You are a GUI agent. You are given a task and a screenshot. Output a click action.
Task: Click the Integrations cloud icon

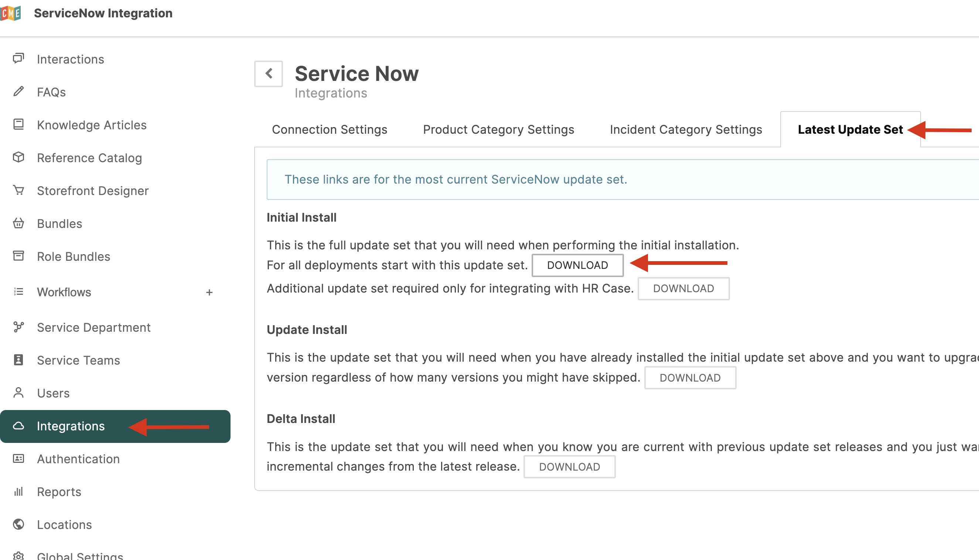[x=18, y=426]
